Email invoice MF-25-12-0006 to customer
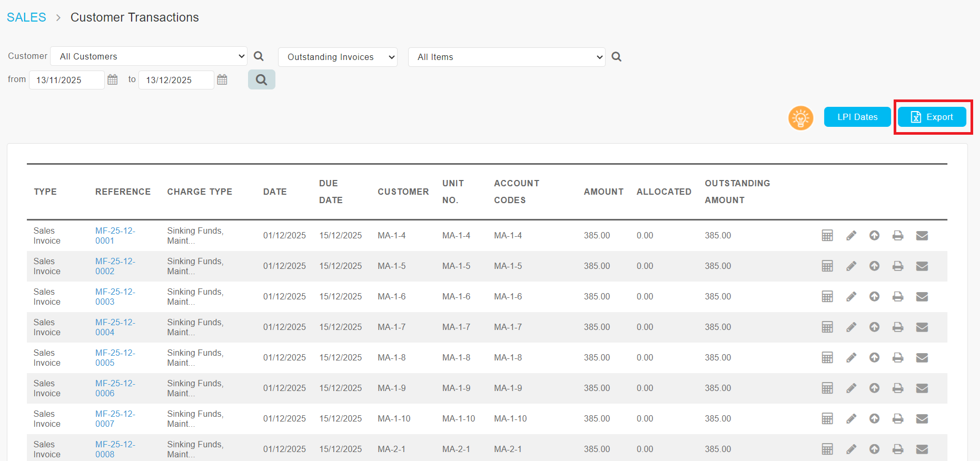This screenshot has width=980, height=461. [x=922, y=388]
